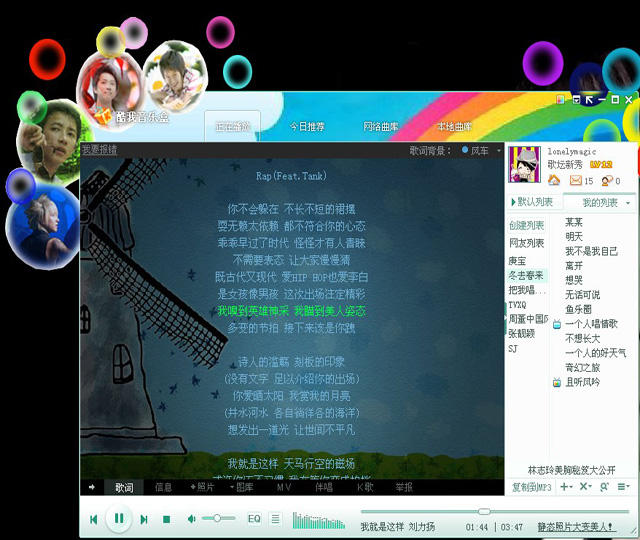
Task: Skip to the next track
Action: (x=144, y=519)
